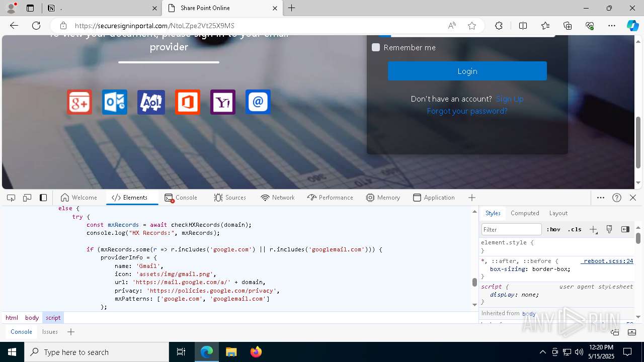Check the Remember me checkbox

click(376, 47)
